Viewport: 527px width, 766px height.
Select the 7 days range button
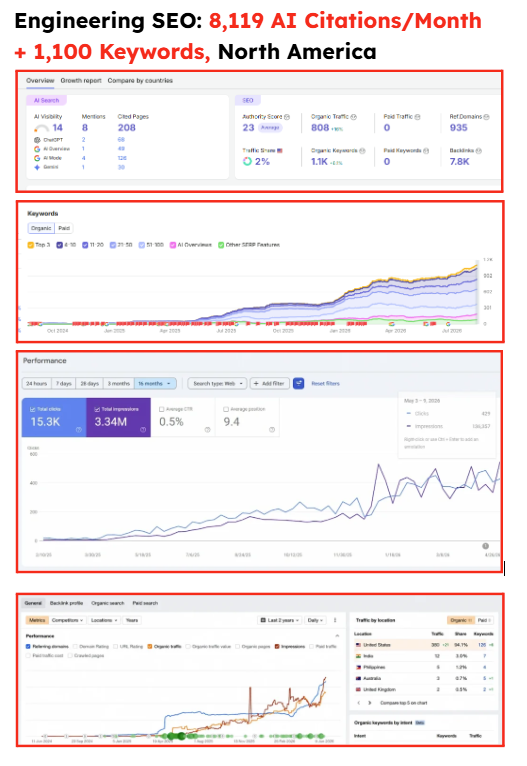[63, 383]
